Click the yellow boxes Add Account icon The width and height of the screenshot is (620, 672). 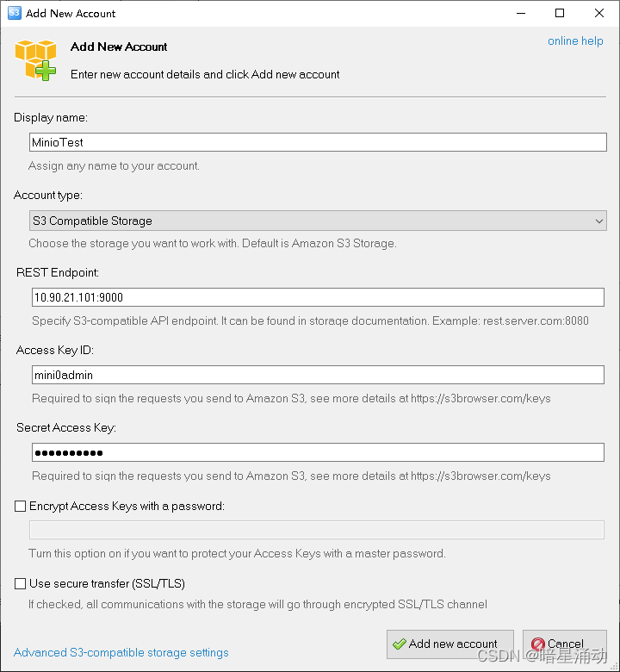[35, 60]
